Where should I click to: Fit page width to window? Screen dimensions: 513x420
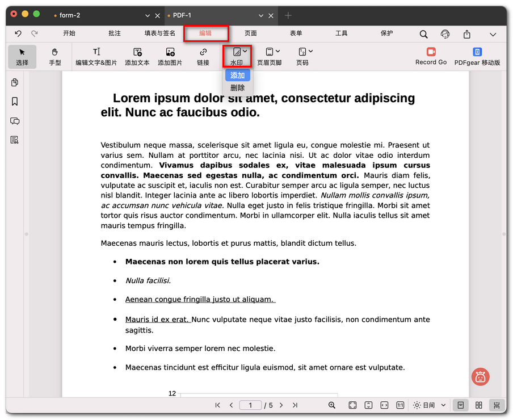pos(384,405)
